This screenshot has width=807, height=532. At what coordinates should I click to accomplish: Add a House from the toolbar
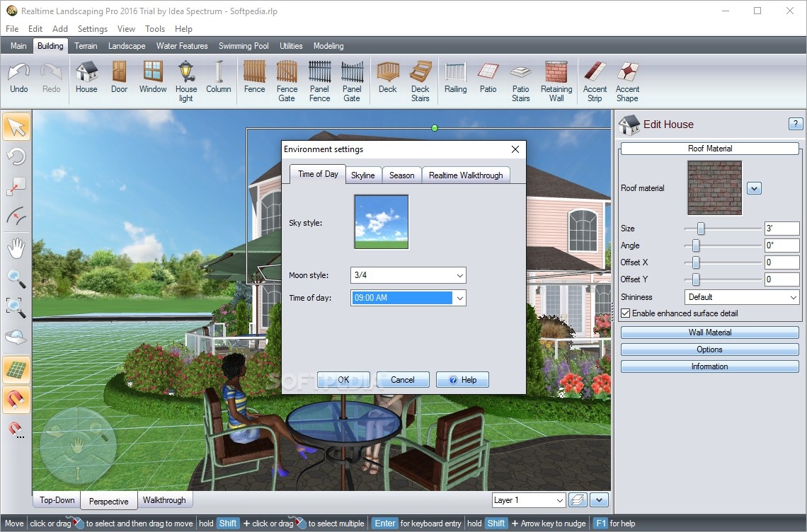click(86, 79)
